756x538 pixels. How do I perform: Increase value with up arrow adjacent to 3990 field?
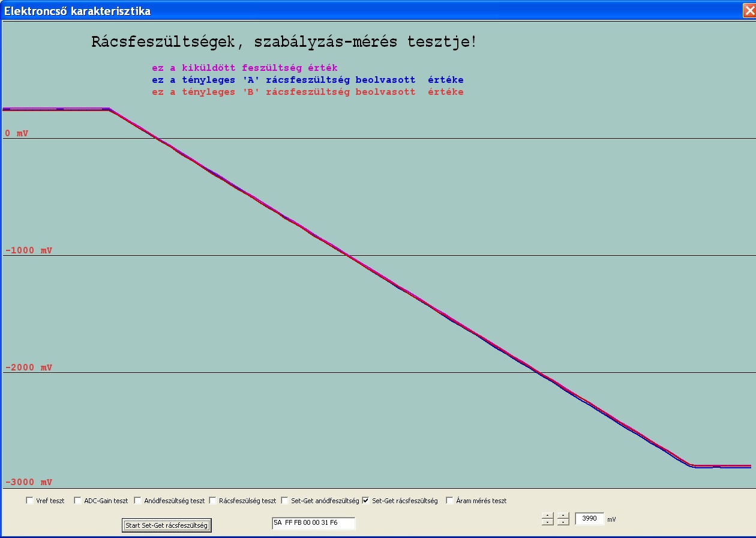563,515
